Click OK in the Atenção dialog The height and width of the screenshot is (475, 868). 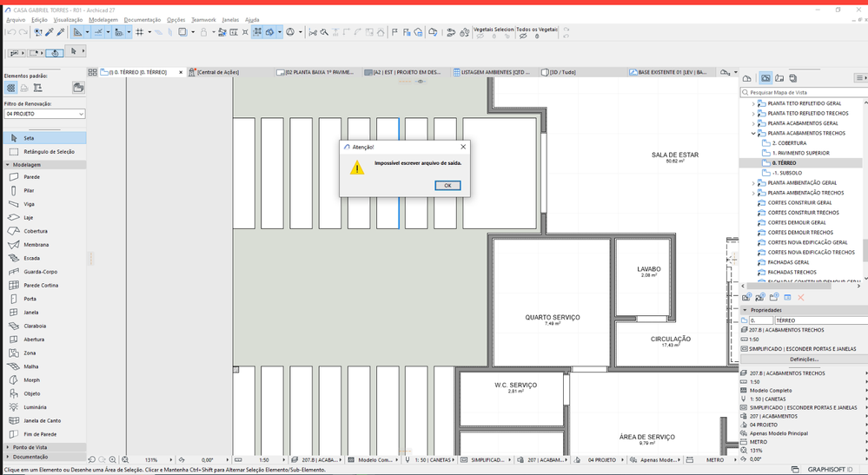pyautogui.click(x=447, y=185)
